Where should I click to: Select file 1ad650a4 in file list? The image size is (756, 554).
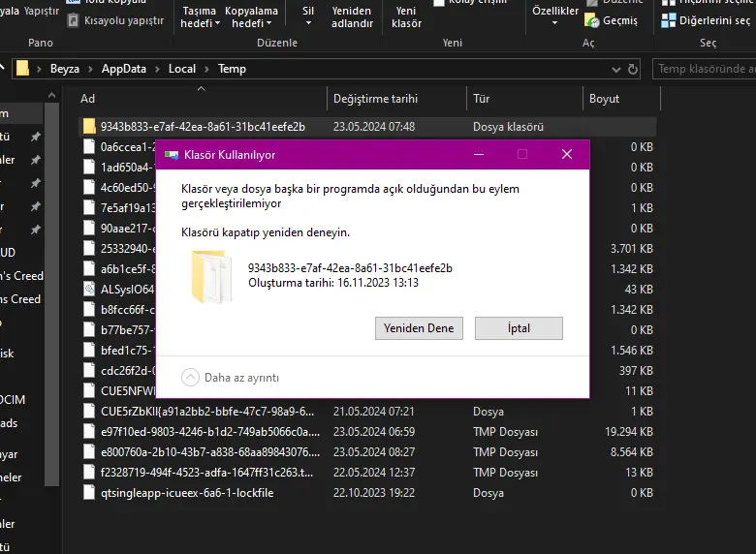(x=128, y=168)
